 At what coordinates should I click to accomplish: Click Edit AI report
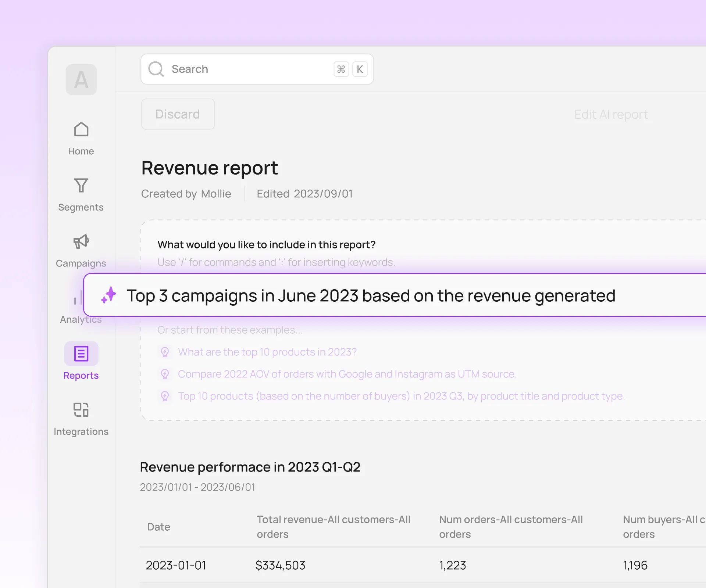610,114
